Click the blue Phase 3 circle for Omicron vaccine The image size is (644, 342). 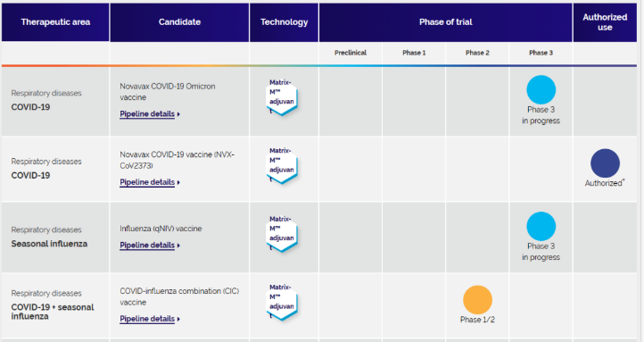click(x=541, y=89)
